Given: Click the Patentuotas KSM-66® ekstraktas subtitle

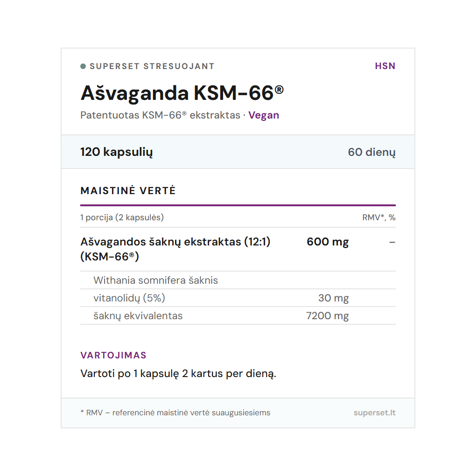Looking at the screenshot, I should pos(160,115).
